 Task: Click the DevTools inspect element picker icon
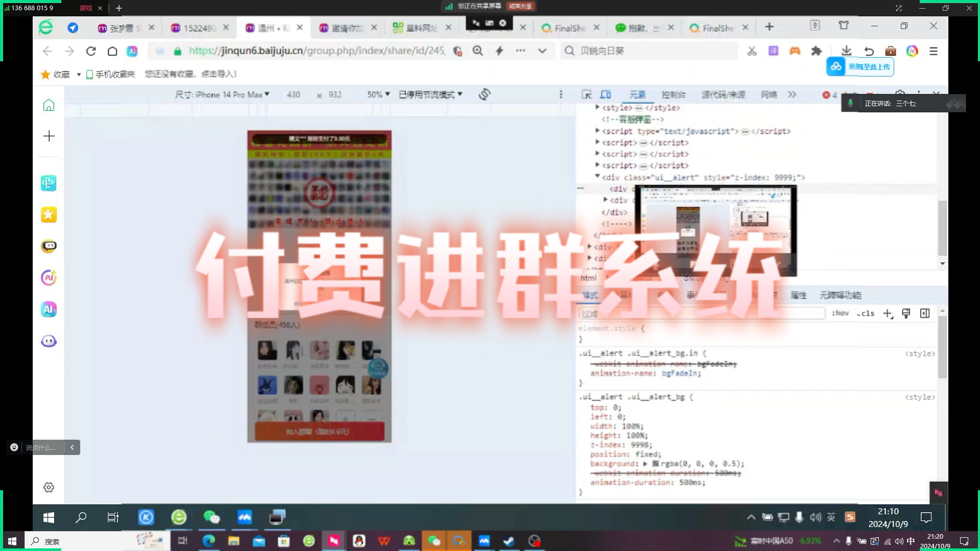pos(586,94)
